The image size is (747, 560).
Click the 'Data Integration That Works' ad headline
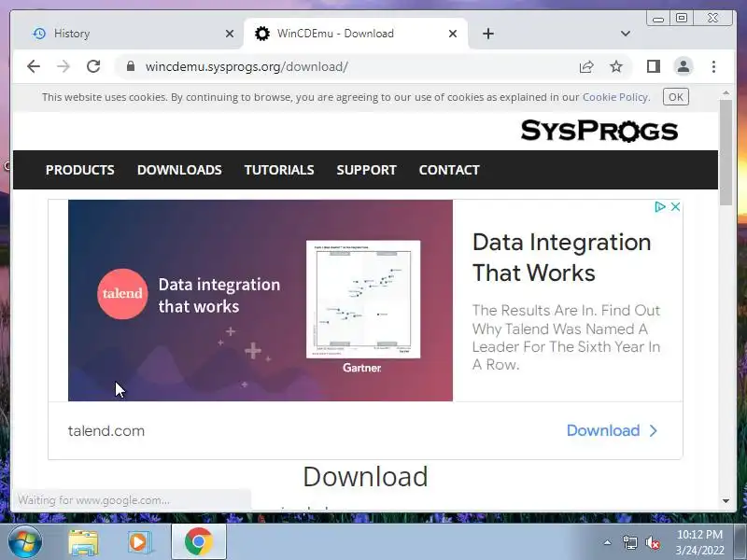point(562,258)
